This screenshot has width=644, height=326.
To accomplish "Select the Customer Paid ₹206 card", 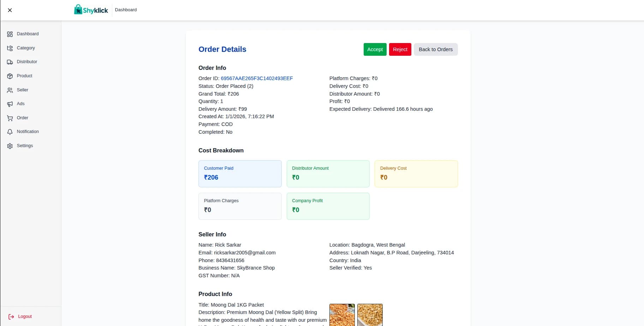I will tap(240, 174).
